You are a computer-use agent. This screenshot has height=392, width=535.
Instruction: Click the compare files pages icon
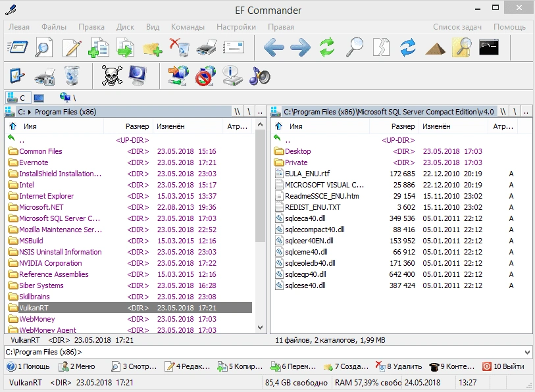pos(381,47)
